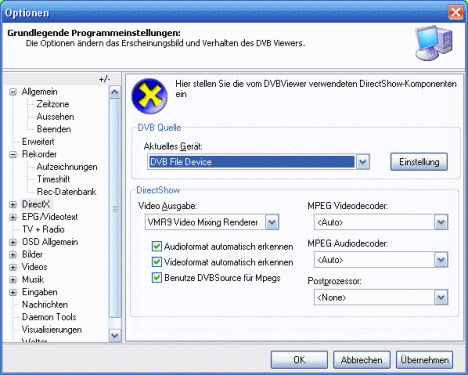Select Rec-Datenbank in the tree
This screenshot has width=468, height=375.
click(66, 192)
